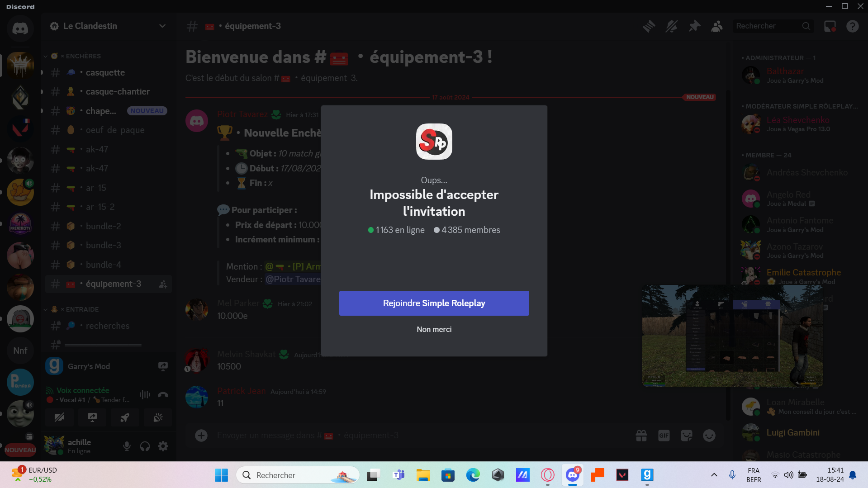Viewport: 868px width, 488px height.
Task: Open the GIF picker
Action: (x=664, y=436)
